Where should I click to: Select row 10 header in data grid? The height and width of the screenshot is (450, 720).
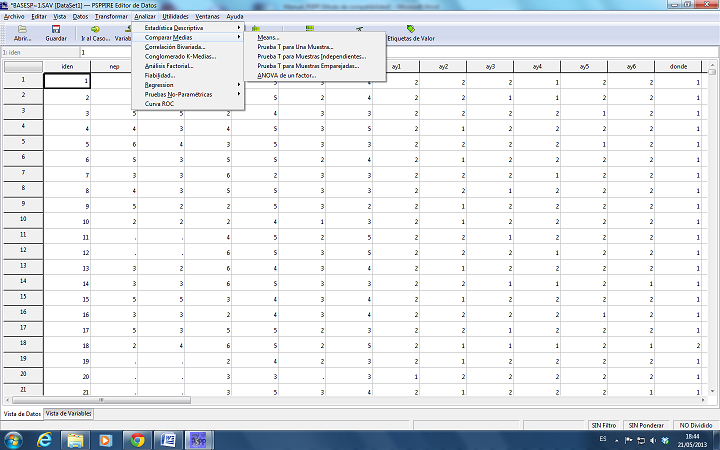pos(21,221)
